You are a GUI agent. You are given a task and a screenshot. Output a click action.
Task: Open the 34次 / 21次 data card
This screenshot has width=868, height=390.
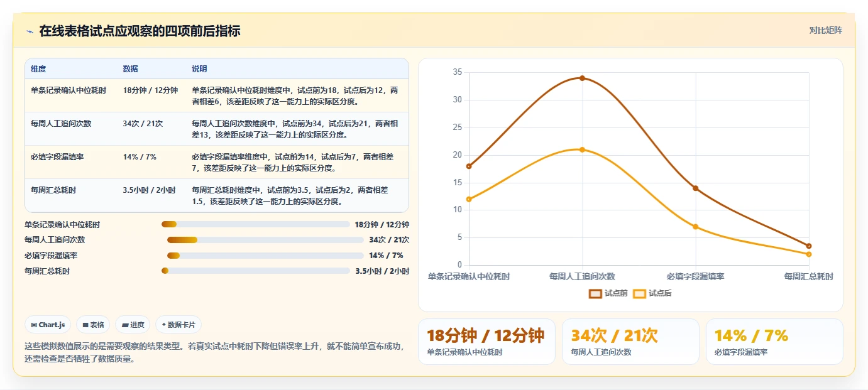point(630,342)
